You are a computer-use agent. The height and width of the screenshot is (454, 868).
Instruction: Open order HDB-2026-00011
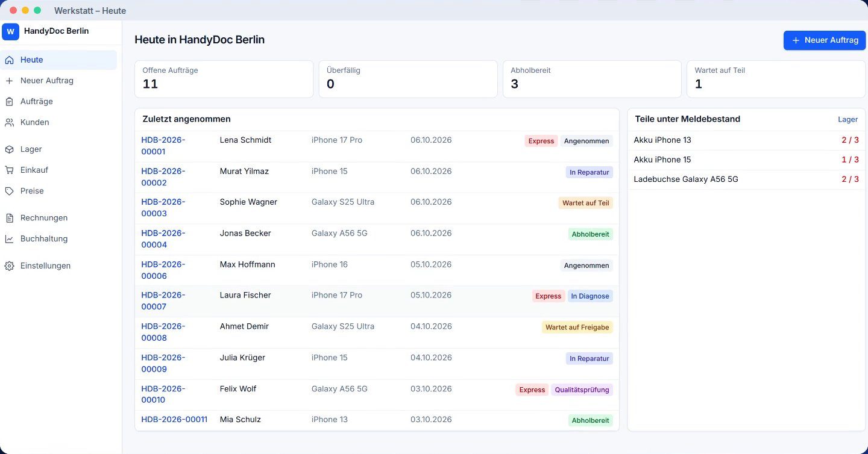coord(174,420)
